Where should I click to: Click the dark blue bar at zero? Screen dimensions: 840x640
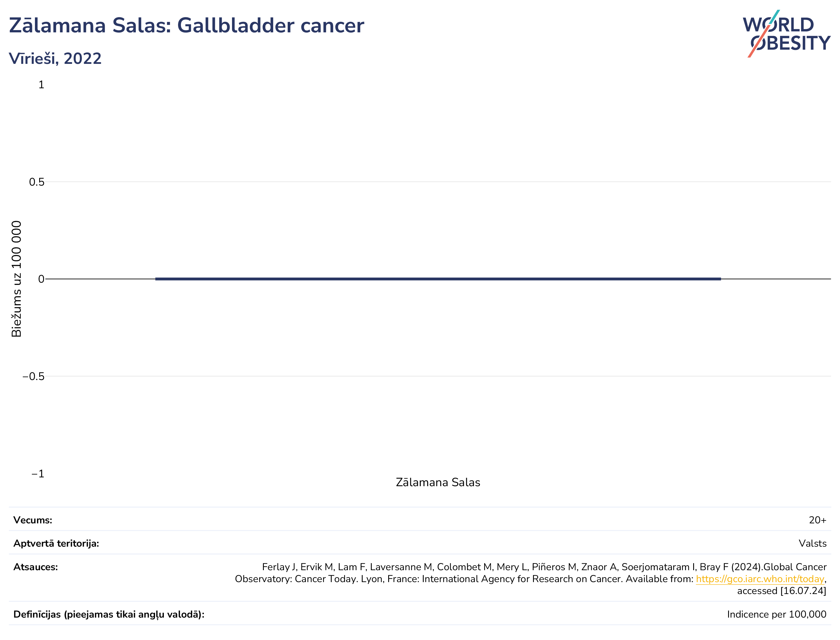(x=438, y=279)
